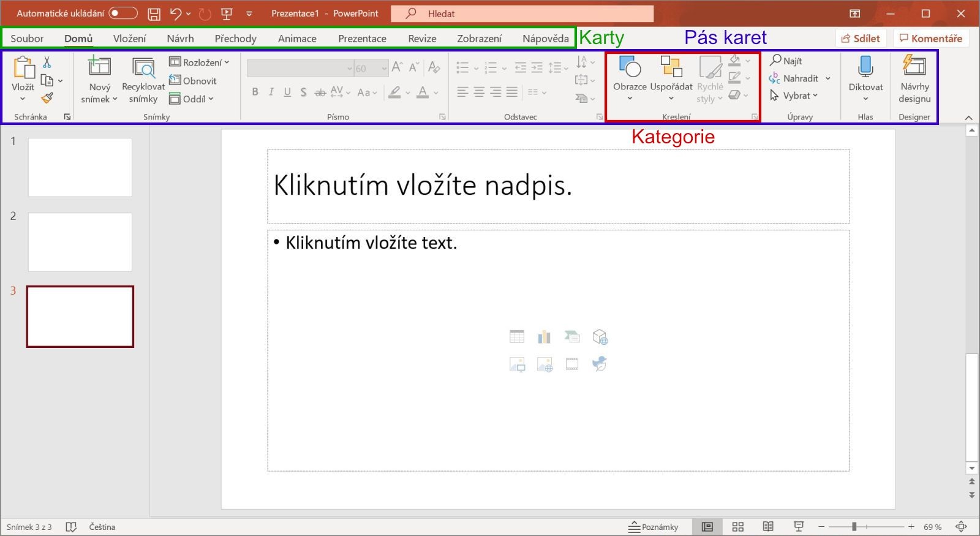This screenshot has height=536, width=980.
Task: Click the Cut scissors icon
Action: click(x=47, y=62)
